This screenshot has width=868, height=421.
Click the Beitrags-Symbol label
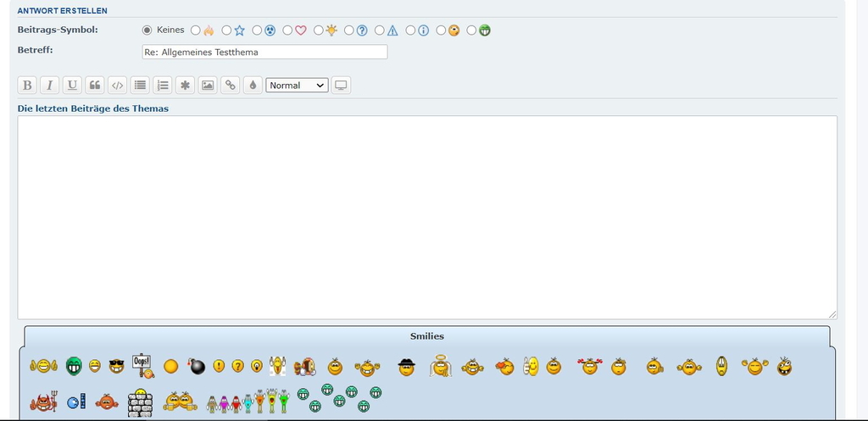click(x=58, y=30)
